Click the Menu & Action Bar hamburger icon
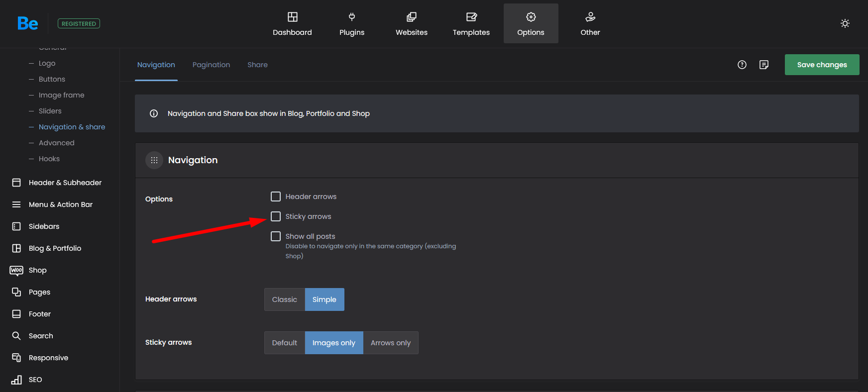868x392 pixels. pos(16,204)
